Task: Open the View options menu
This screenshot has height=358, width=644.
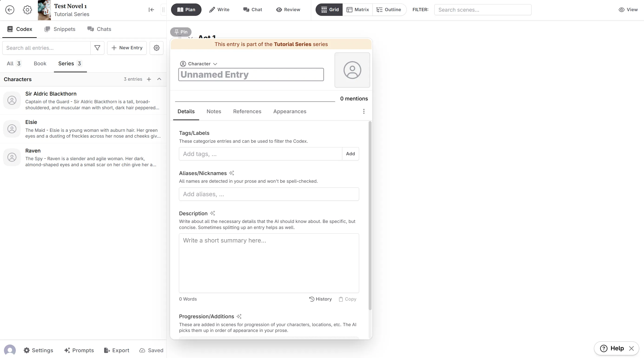Action: [x=628, y=10]
